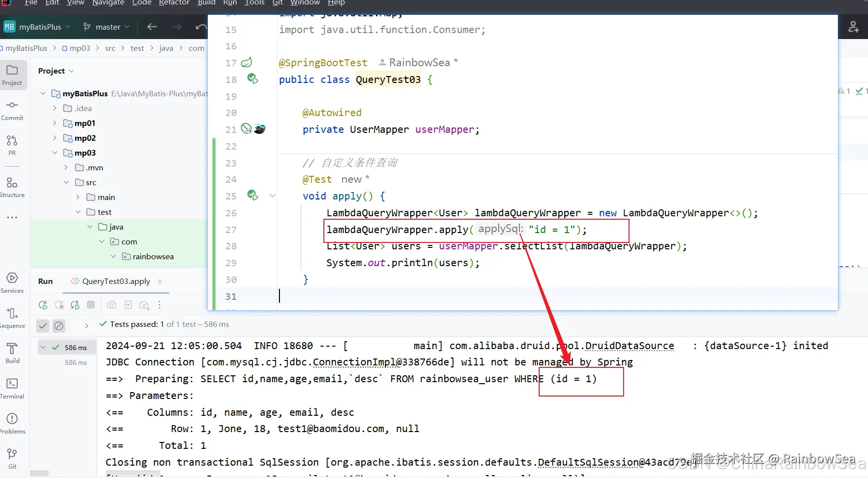Select the com package in project tree
Image resolution: width=868 pixels, height=478 pixels.
tap(129, 241)
